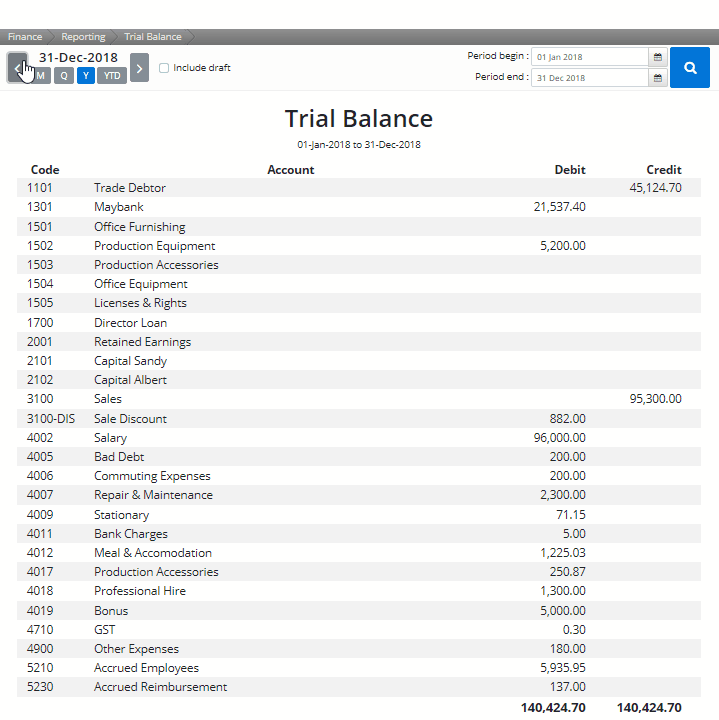The width and height of the screenshot is (719, 720).
Task: Select the Trade Debtor account row
Action: click(x=359, y=188)
